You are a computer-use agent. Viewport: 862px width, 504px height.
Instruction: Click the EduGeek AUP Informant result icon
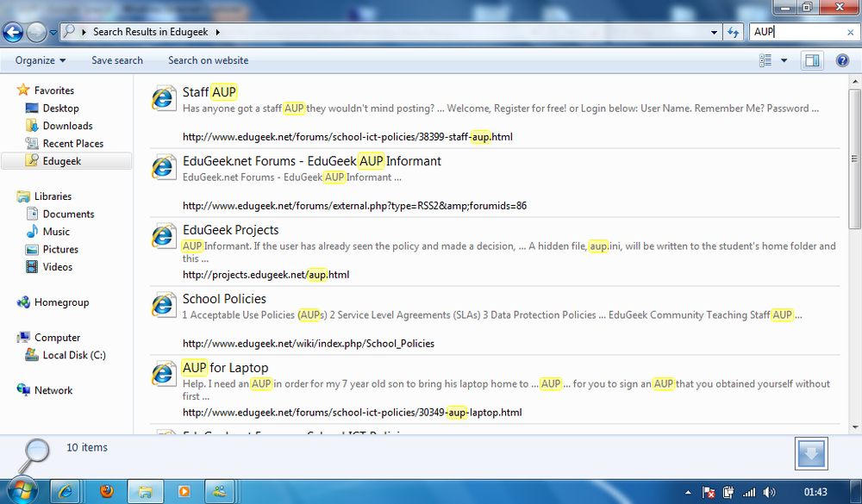163,167
